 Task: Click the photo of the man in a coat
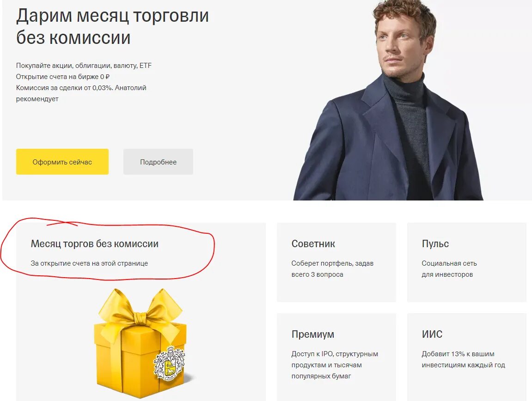(388, 100)
